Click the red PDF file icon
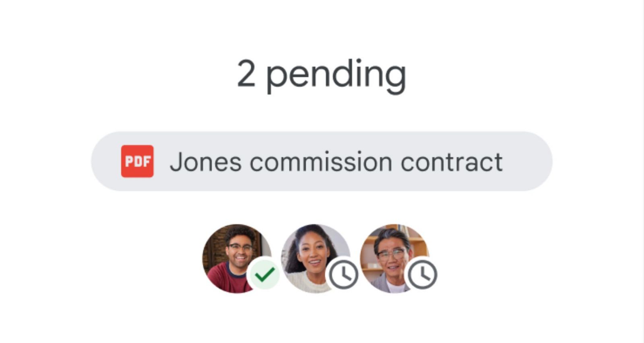 pyautogui.click(x=137, y=161)
